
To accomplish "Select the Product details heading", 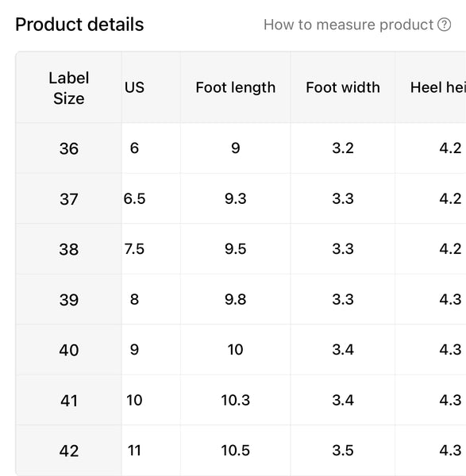I will point(79,25).
